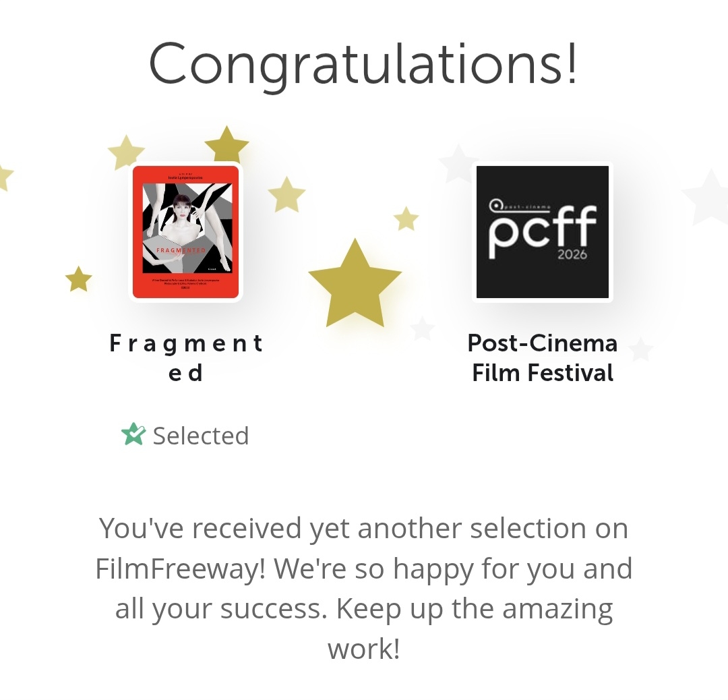Click the faint star beside Post-Cinema Film Festival text
The image size is (728, 700).
(641, 350)
